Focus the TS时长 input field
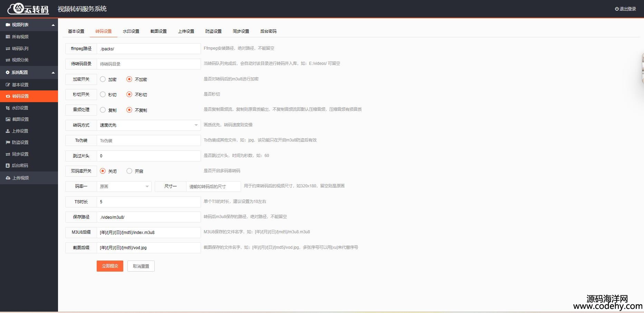This screenshot has width=644, height=313. pos(148,202)
